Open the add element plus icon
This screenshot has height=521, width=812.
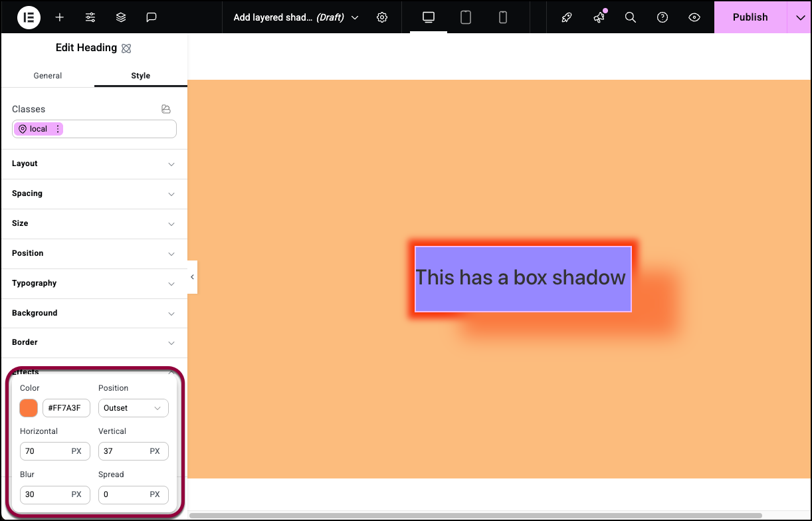pyautogui.click(x=60, y=17)
